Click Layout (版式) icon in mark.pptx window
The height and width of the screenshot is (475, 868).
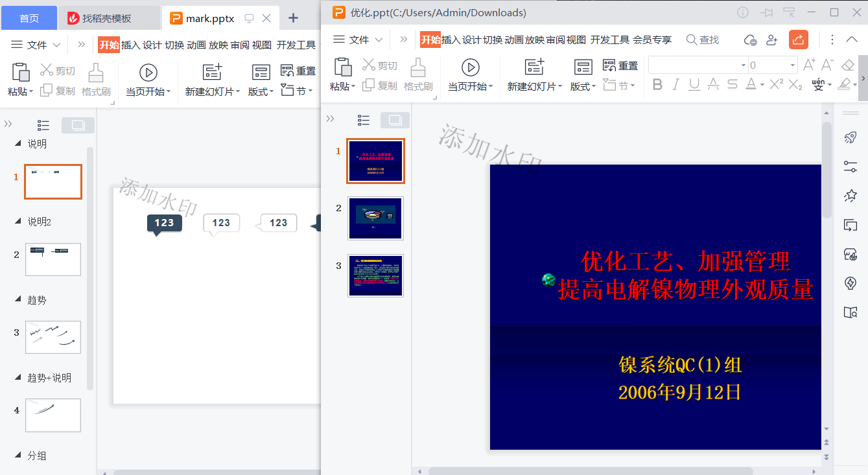pos(261,72)
